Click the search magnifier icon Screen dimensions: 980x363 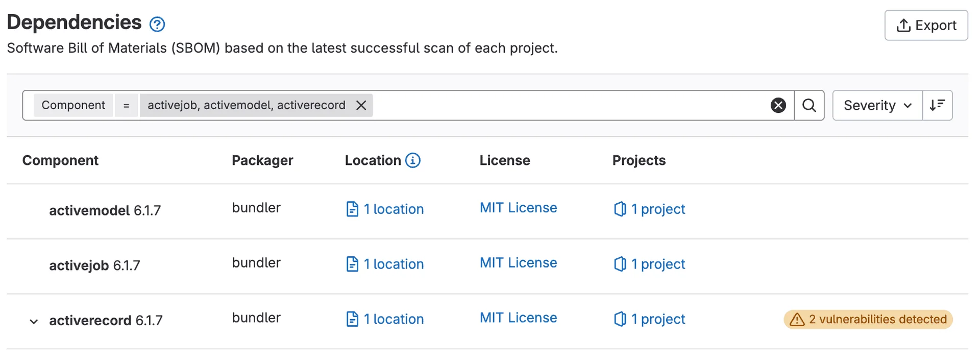[x=809, y=105]
